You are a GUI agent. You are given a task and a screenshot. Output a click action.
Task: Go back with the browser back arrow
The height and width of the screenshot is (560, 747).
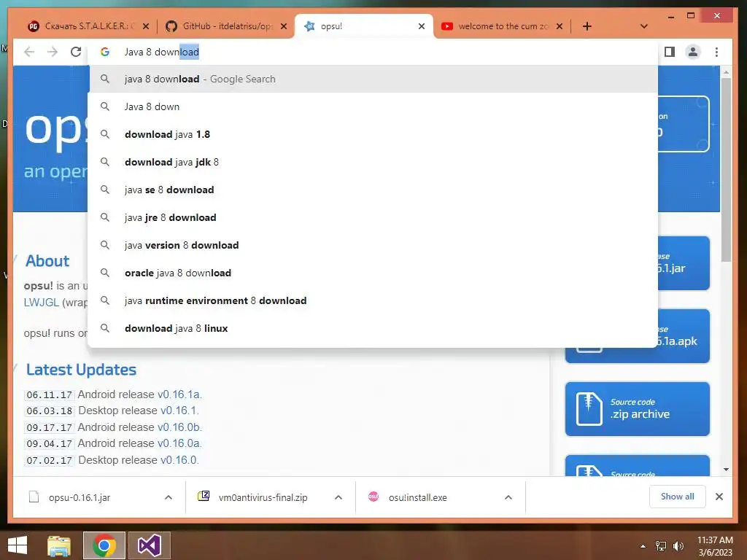29,52
